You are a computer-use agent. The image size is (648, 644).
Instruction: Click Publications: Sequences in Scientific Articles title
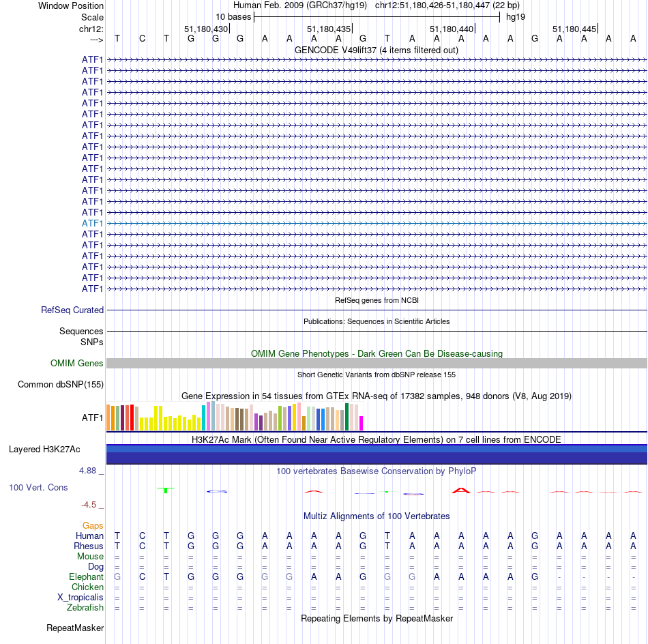coord(377,321)
